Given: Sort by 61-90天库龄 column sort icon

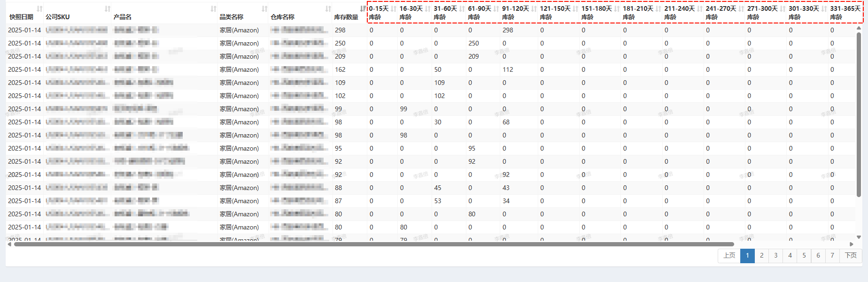Looking at the screenshot, I should pos(496,9).
